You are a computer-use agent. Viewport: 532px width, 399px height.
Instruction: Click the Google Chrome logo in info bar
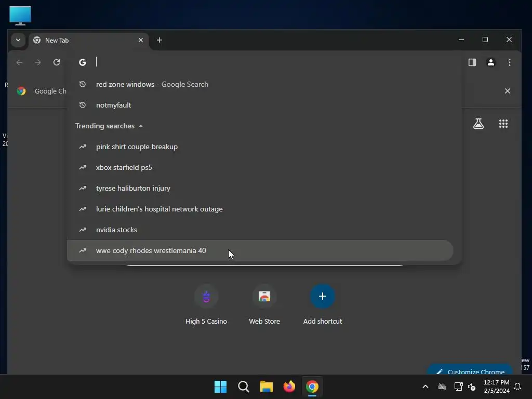(21, 91)
